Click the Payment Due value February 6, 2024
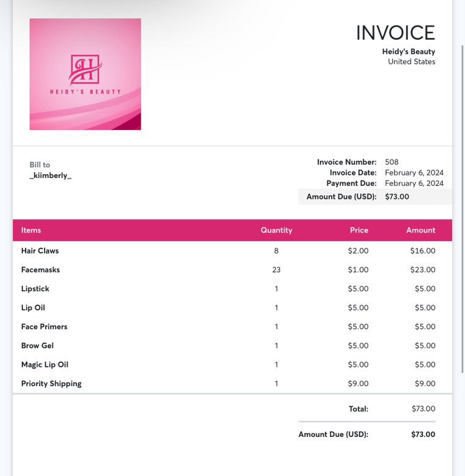Screen dimensions: 465x476 point(414,183)
